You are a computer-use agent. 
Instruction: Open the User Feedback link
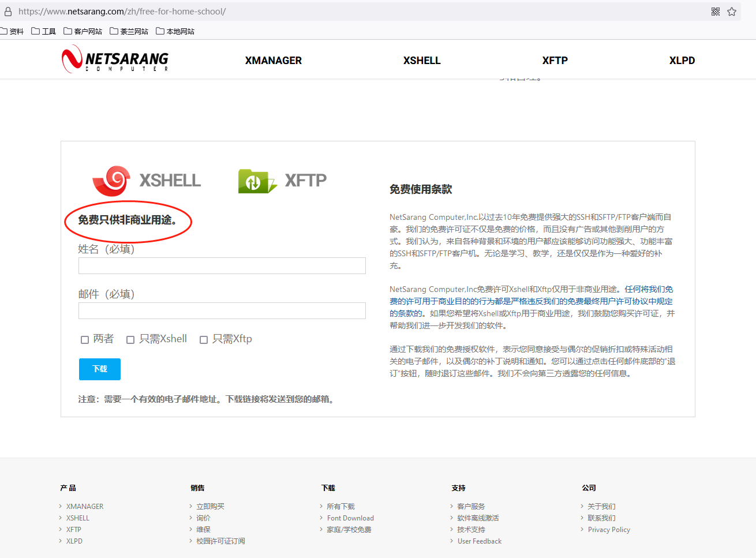pyautogui.click(x=480, y=541)
